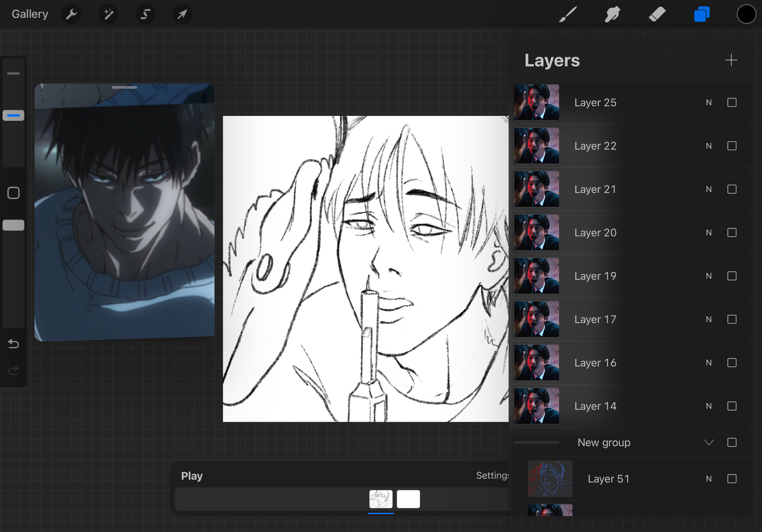The width and height of the screenshot is (762, 532).
Task: Select Layer 22 thumbnail
Action: (x=536, y=146)
